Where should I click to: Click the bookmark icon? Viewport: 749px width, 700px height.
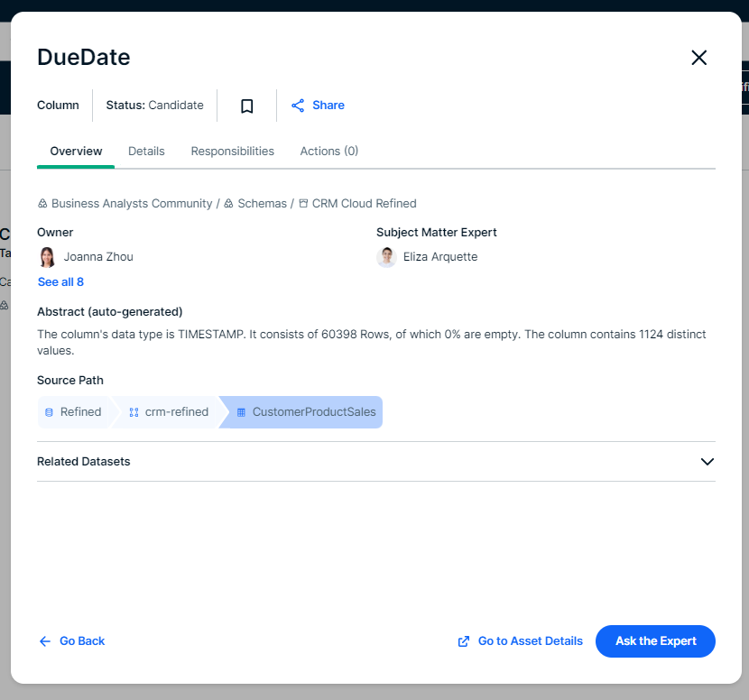pos(246,106)
